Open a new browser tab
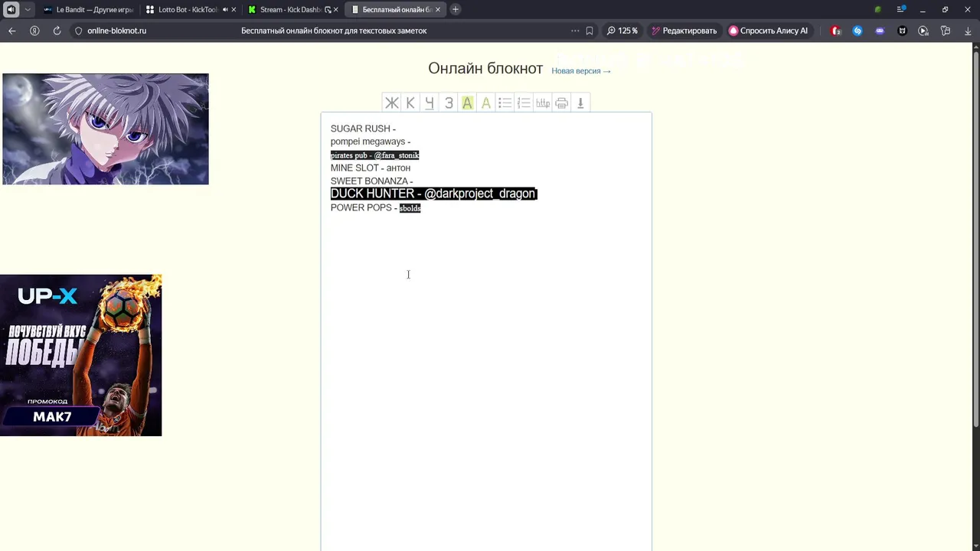 click(456, 10)
